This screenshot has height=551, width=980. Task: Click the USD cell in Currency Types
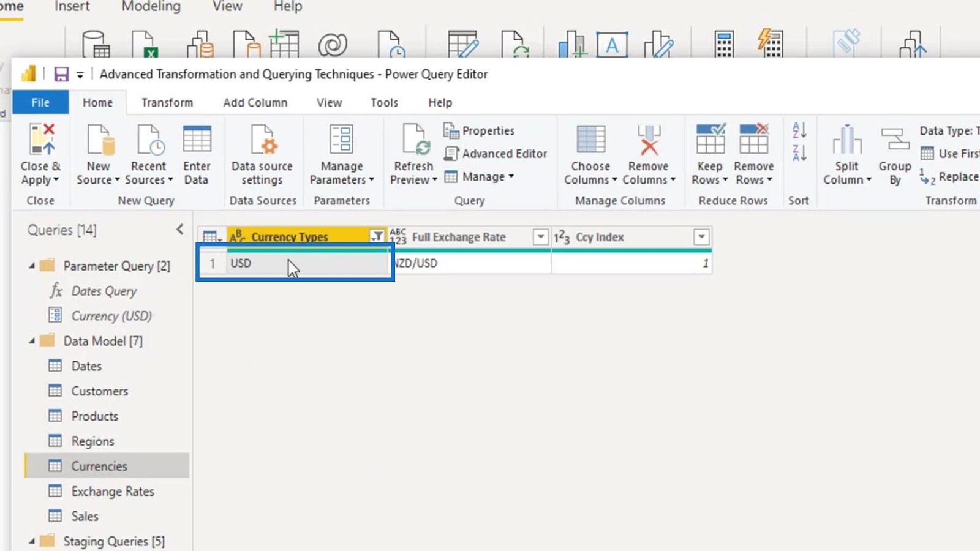[x=307, y=263]
